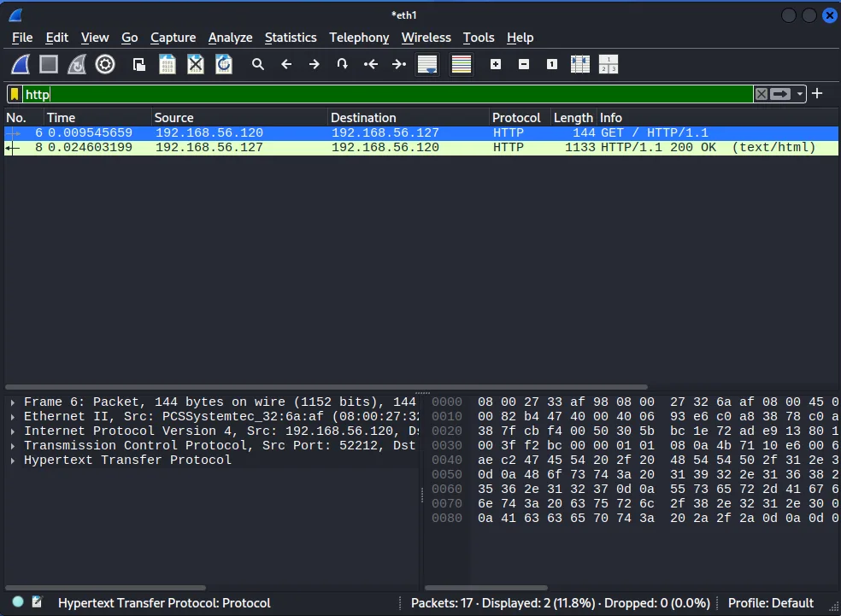841x616 pixels.
Task: Toggle packet list colorization
Action: [x=462, y=64]
